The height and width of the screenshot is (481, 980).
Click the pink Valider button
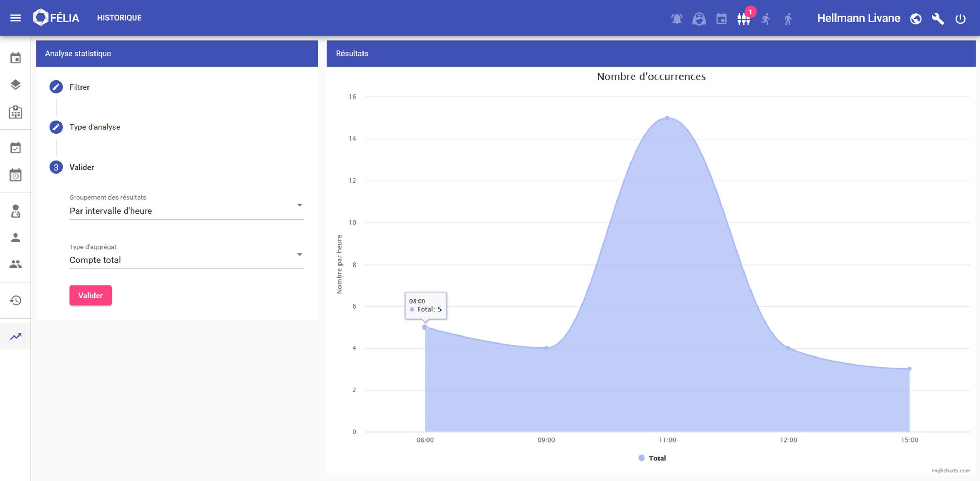coord(90,296)
